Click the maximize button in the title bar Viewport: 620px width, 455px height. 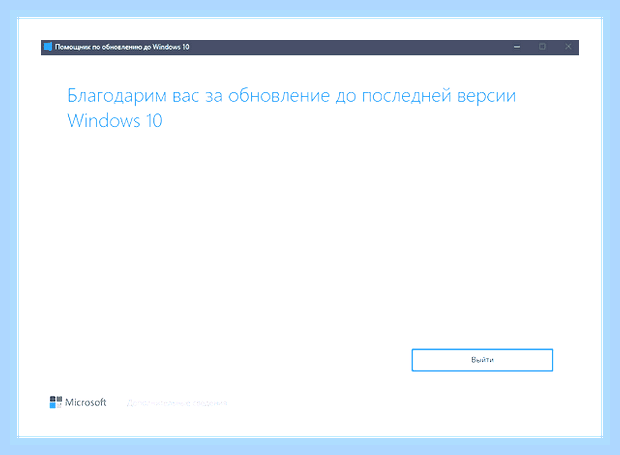pyautogui.click(x=542, y=47)
